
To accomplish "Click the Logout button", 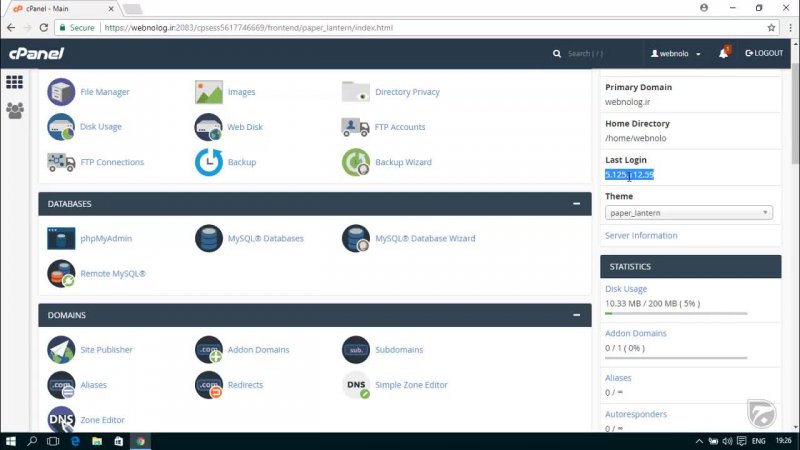I will click(x=764, y=53).
